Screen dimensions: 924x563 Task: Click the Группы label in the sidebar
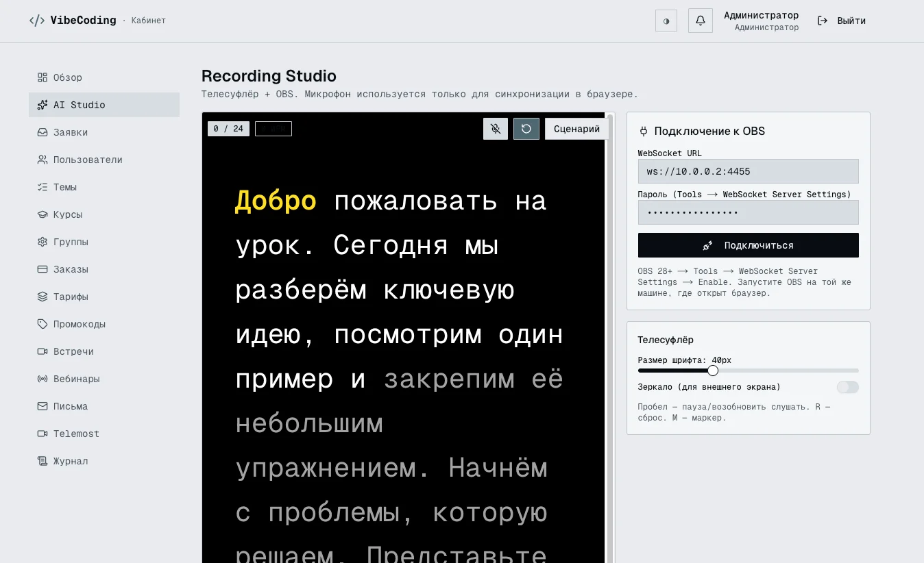tap(71, 242)
